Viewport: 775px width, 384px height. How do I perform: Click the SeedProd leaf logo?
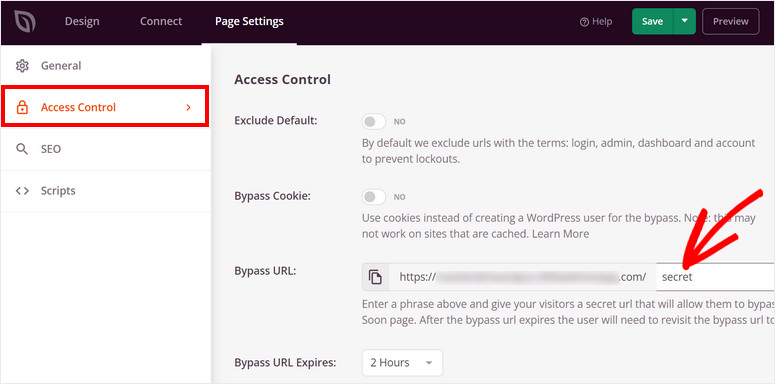click(x=24, y=22)
